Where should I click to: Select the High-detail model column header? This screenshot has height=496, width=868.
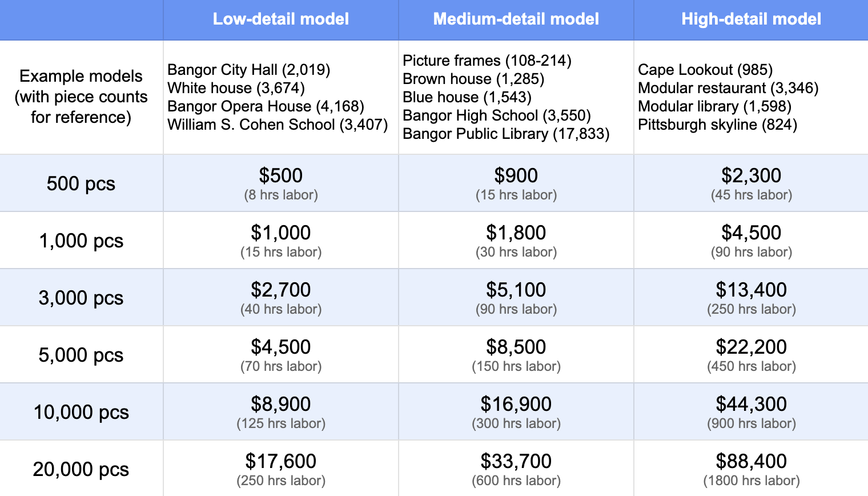click(x=752, y=19)
